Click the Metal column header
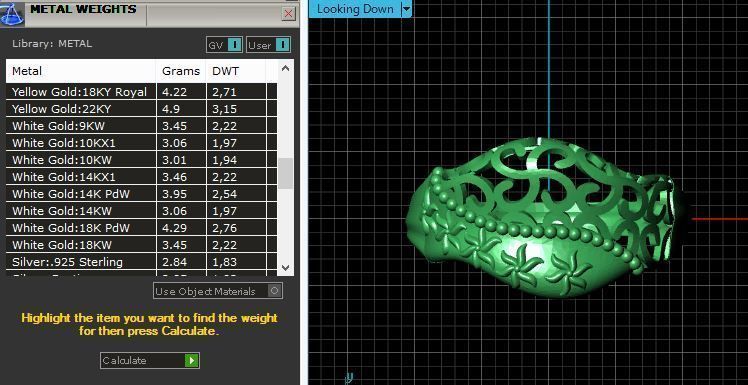This screenshot has width=748, height=385. pyautogui.click(x=81, y=71)
